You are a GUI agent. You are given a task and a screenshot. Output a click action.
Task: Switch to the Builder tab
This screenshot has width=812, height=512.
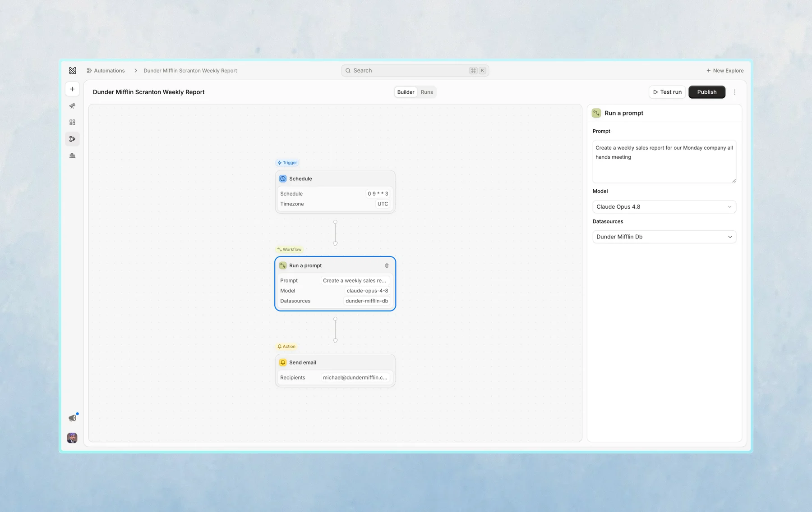pyautogui.click(x=406, y=92)
